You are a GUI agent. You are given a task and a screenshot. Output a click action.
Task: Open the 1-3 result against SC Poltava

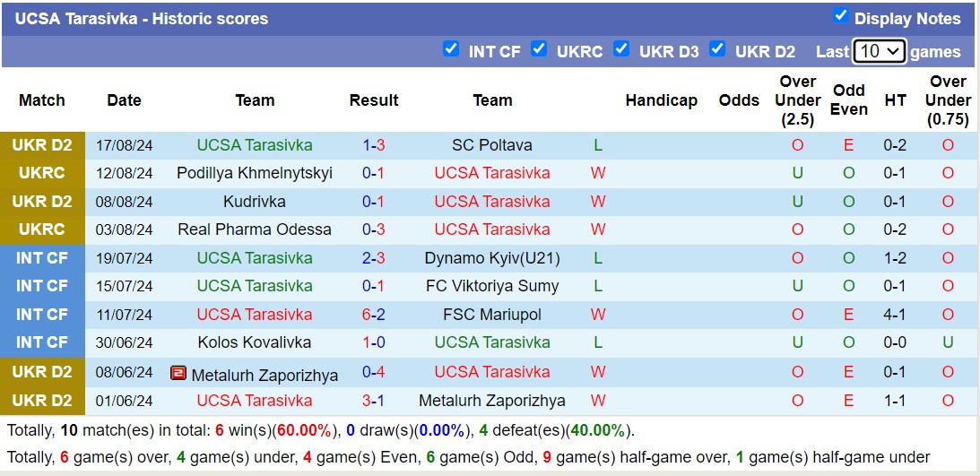374,145
